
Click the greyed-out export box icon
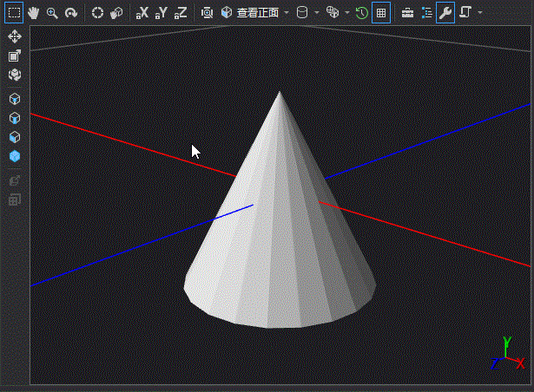point(15,180)
